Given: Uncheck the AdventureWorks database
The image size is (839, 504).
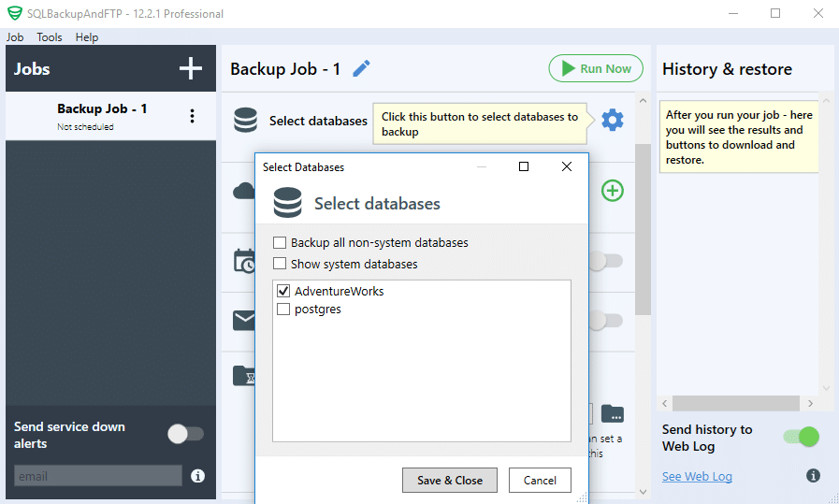Looking at the screenshot, I should pos(283,291).
